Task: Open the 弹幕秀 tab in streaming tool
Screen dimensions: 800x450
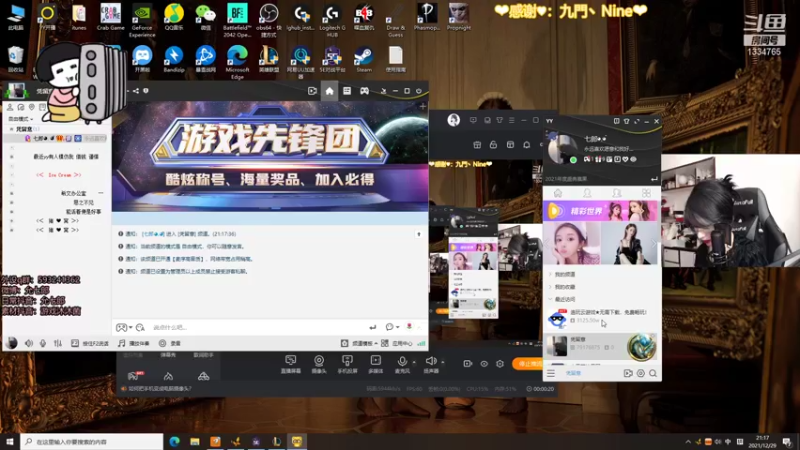Action: point(168,355)
